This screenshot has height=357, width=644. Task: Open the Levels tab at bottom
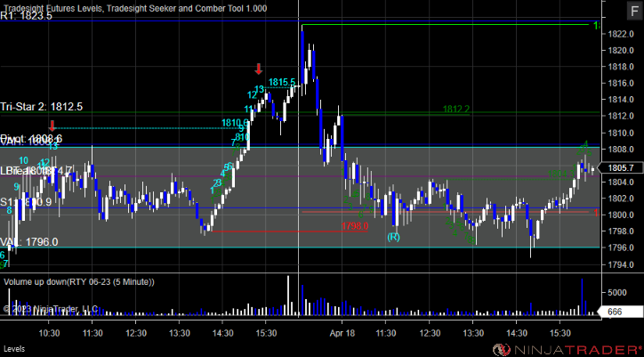tap(14, 349)
